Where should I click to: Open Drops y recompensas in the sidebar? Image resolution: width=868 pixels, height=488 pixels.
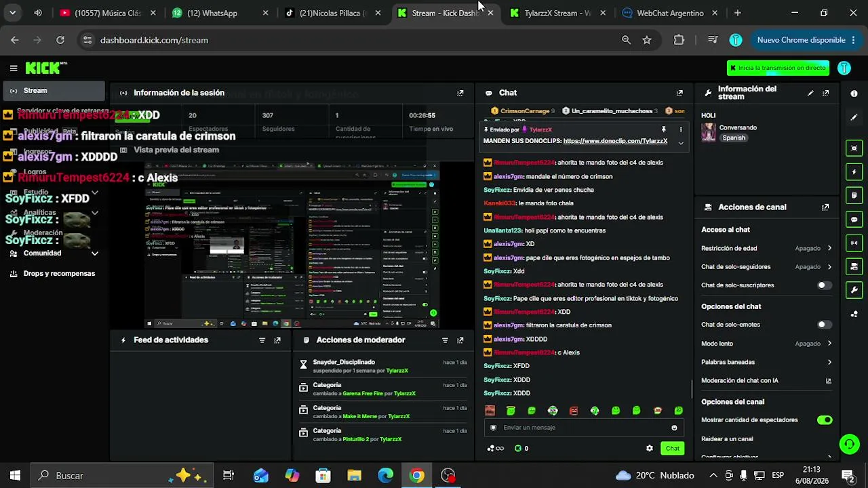[53, 274]
